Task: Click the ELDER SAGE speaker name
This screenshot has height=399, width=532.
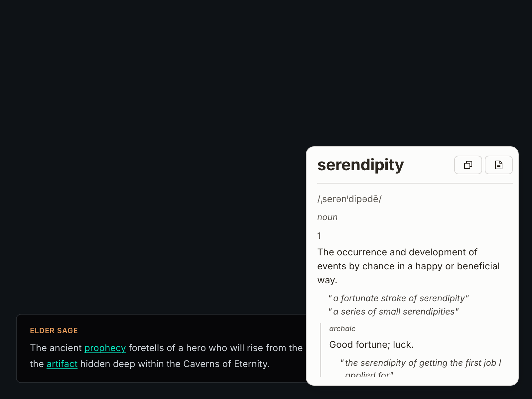Action: click(x=54, y=331)
